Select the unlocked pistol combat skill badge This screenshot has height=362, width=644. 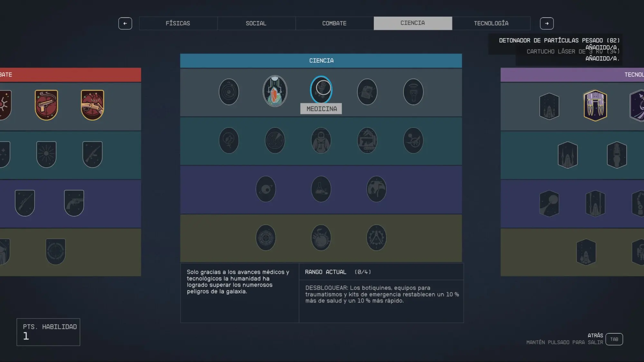pos(46,105)
